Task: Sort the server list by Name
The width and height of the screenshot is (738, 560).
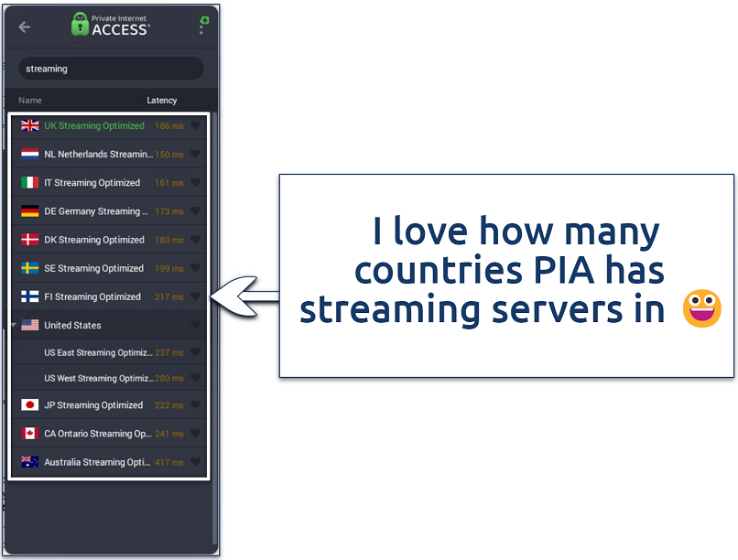Action: coord(30,101)
